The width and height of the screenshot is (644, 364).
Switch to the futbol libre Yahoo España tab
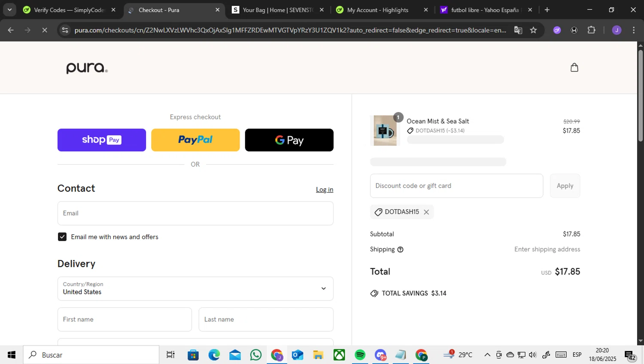(x=485, y=10)
